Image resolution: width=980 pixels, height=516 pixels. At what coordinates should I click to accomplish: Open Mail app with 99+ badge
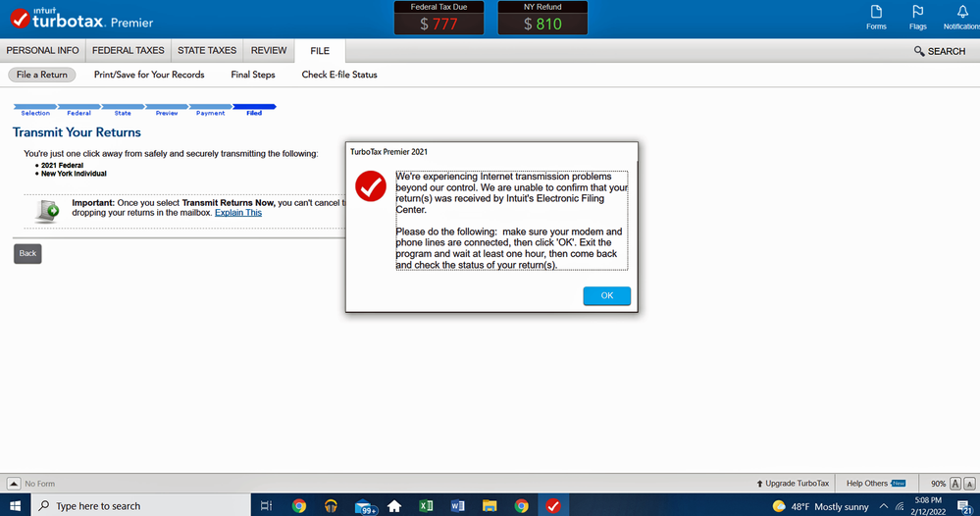coord(364,506)
